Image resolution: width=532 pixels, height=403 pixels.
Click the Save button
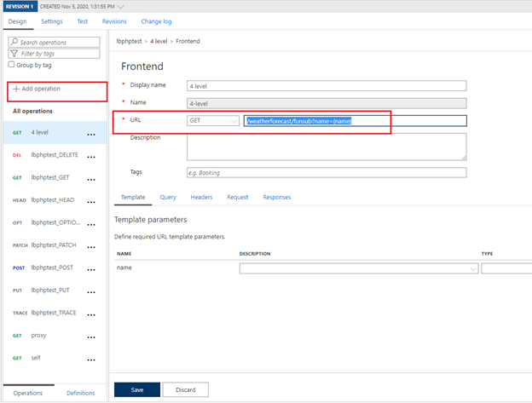pos(136,389)
